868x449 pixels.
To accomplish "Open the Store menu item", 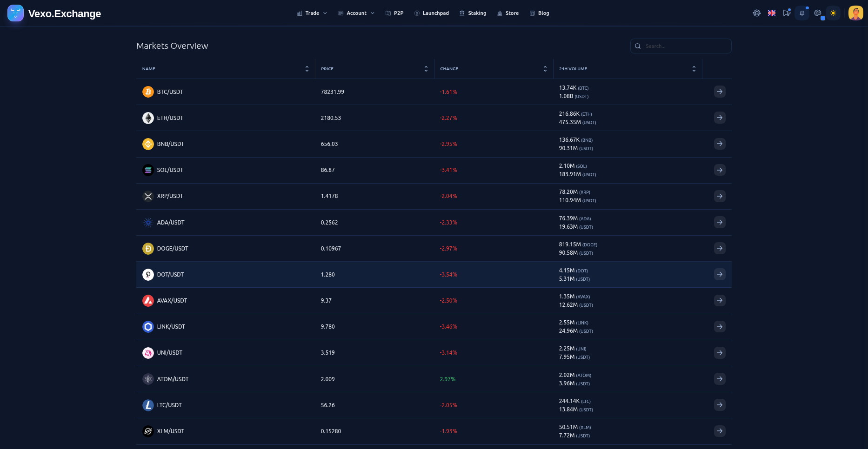I will point(508,13).
